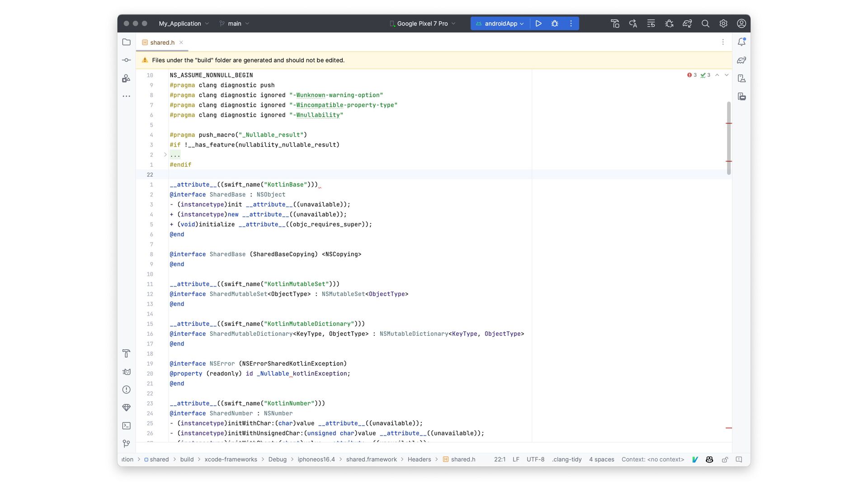Open the Project tool window
The height and width of the screenshot is (488, 868).
click(x=127, y=42)
